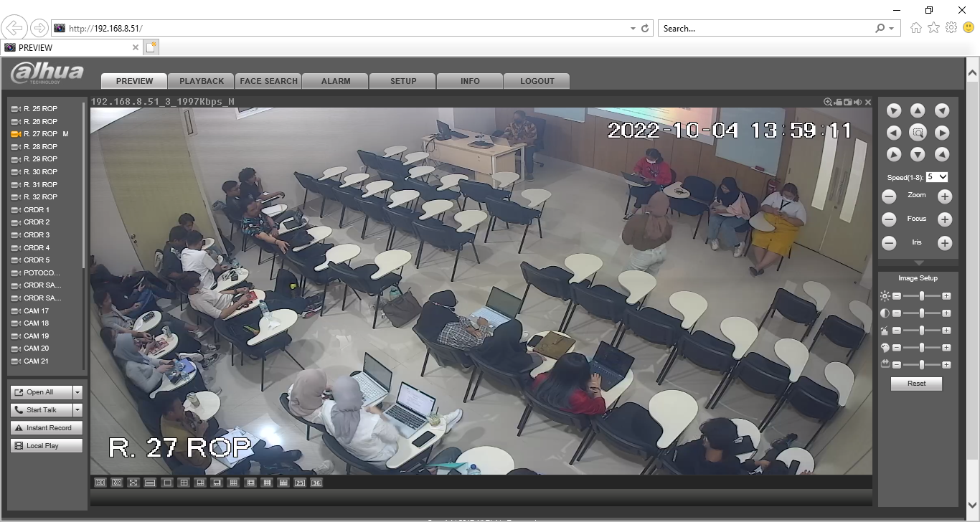Switch to the PLAYBACK tab
Image resolution: width=980 pixels, height=522 pixels.
point(202,81)
